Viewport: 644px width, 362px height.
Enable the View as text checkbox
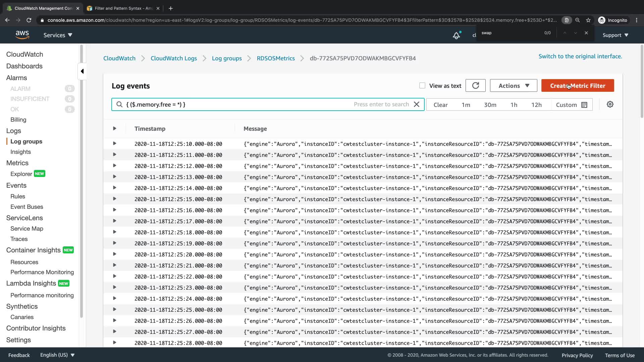point(422,86)
